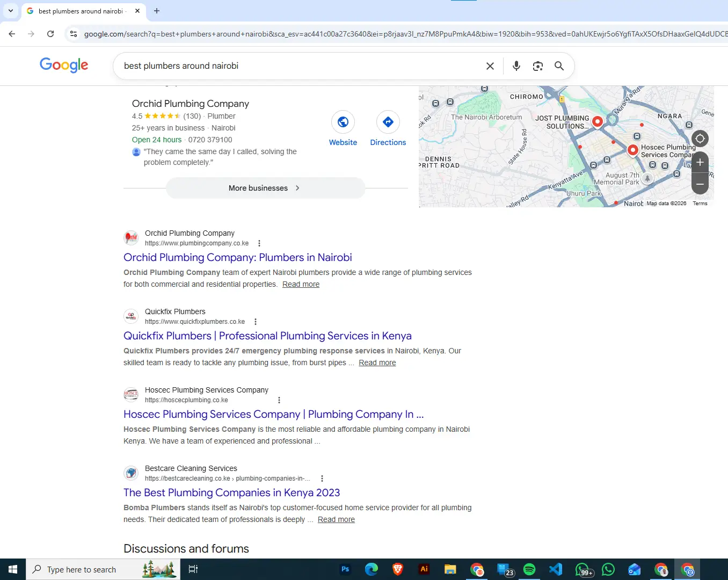Click the Google search input field
The image size is (728, 580).
[x=301, y=66]
